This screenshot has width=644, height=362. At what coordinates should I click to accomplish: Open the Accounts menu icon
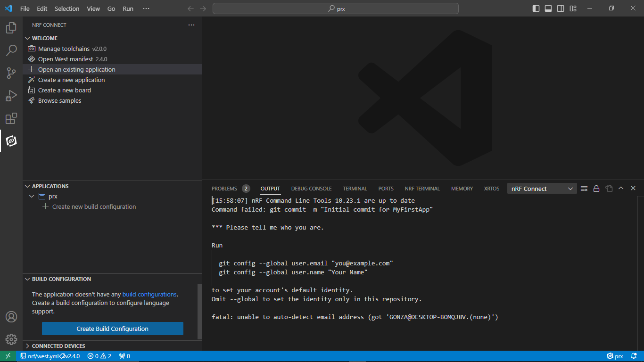(11, 317)
